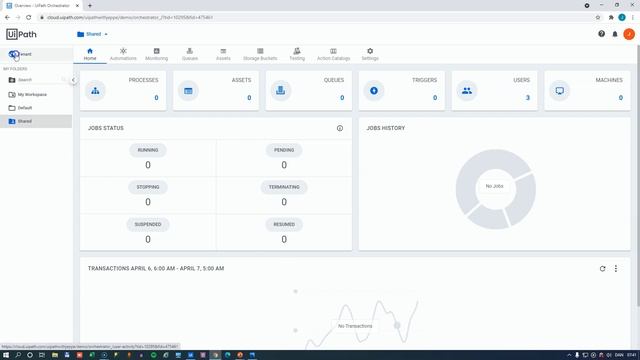Screen dimensions: 640x360
Task: Select the Storage Buckets tab
Action: 260,54
